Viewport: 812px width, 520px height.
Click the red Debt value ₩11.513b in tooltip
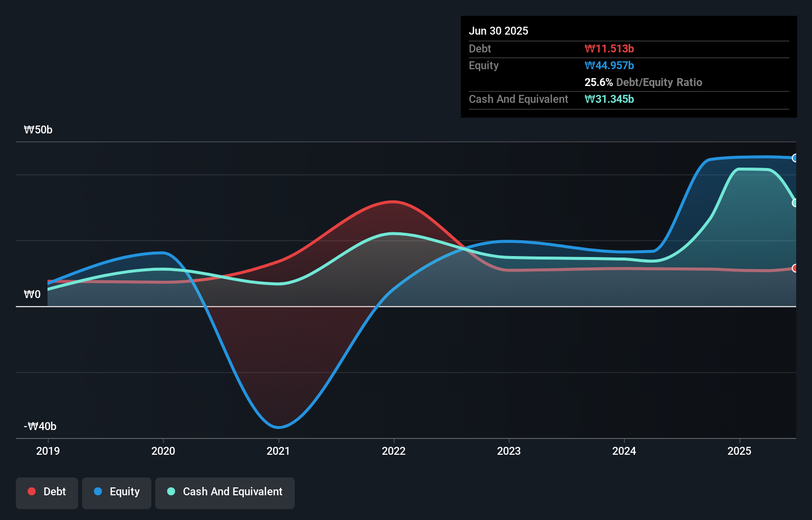pyautogui.click(x=610, y=48)
